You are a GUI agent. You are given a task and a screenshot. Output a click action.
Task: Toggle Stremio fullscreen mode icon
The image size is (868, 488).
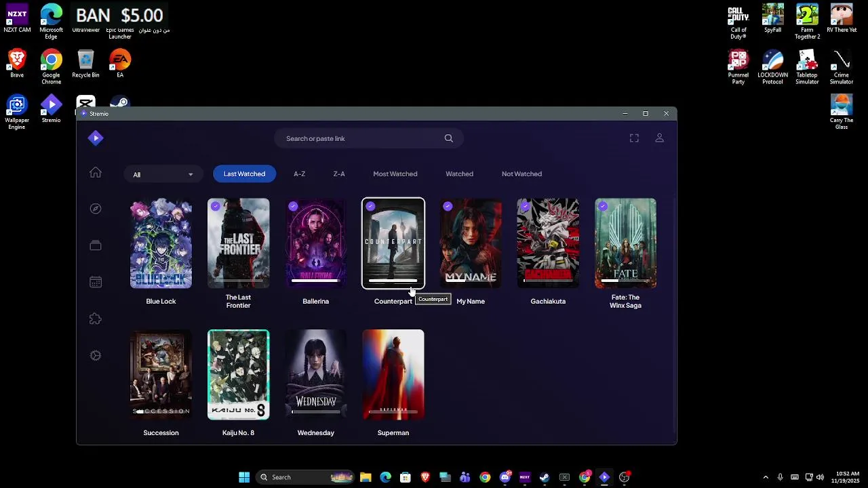point(634,138)
